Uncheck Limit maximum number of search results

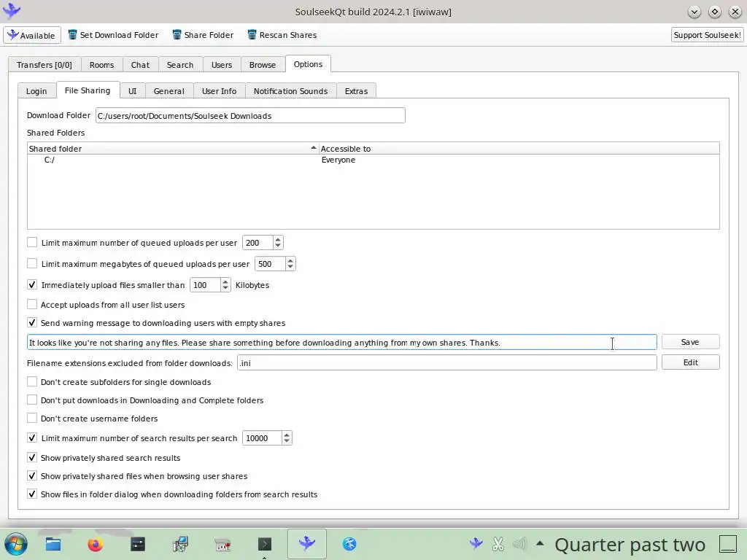[32, 437]
